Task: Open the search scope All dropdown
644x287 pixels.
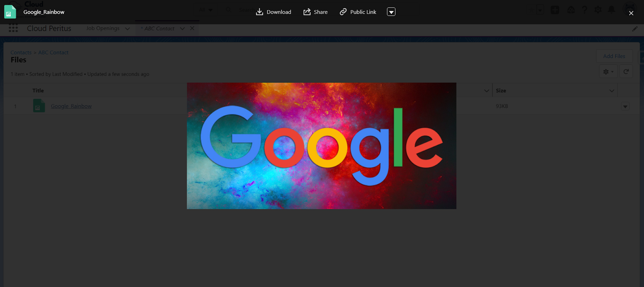Action: [206, 10]
